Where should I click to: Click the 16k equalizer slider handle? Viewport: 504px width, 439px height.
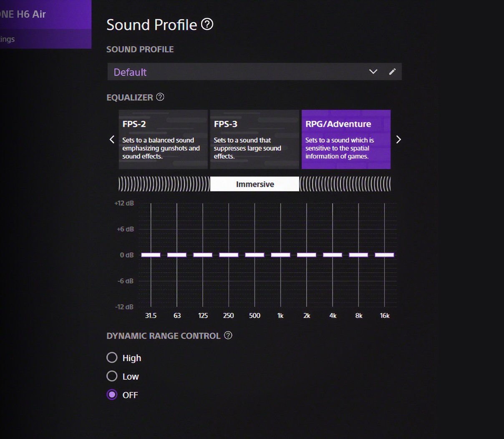coord(384,255)
